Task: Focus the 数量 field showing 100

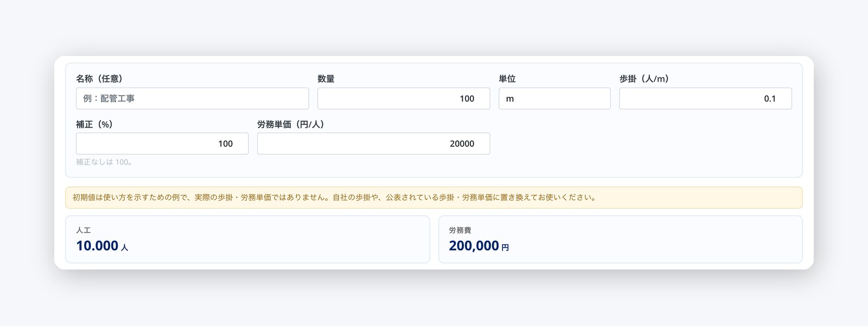Action: point(404,98)
